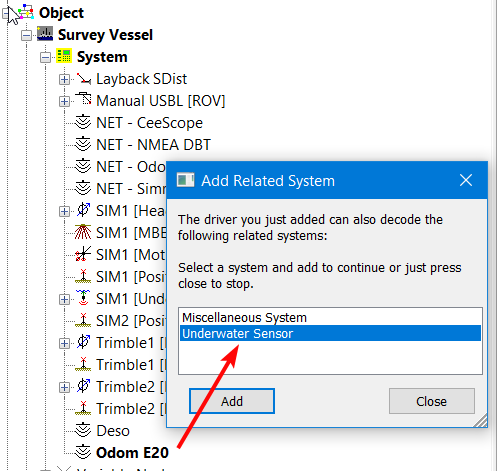The image size is (497, 471).
Task: Click the Close button in dialog
Action: (x=432, y=401)
